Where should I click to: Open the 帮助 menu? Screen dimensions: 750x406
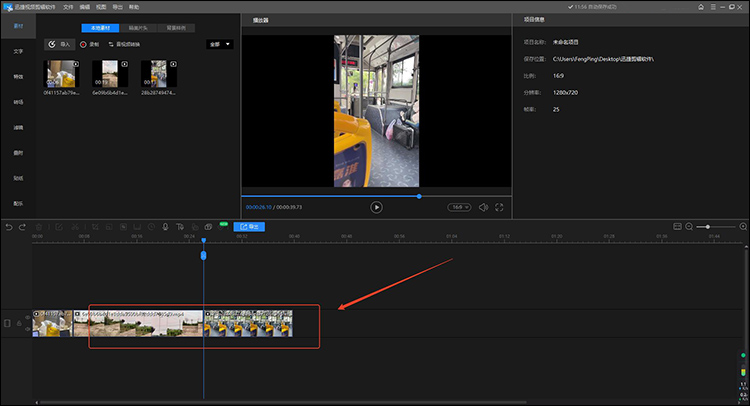pyautogui.click(x=134, y=7)
